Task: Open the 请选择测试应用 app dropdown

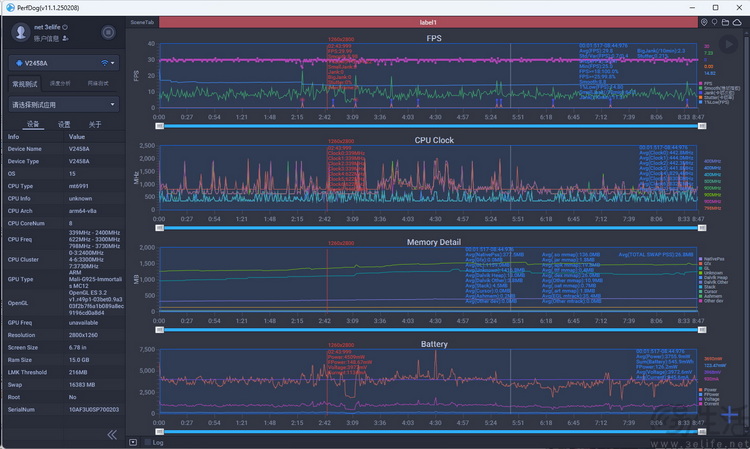Action: pyautogui.click(x=64, y=104)
